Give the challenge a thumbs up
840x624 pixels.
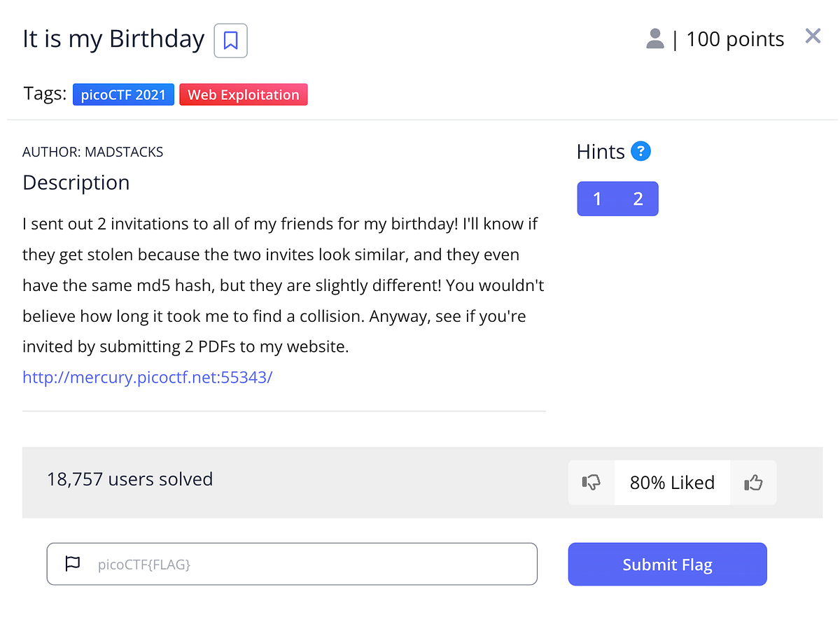(753, 482)
